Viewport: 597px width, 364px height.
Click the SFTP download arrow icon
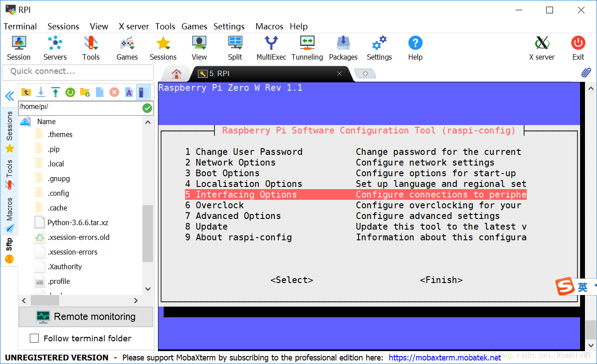coord(41,92)
